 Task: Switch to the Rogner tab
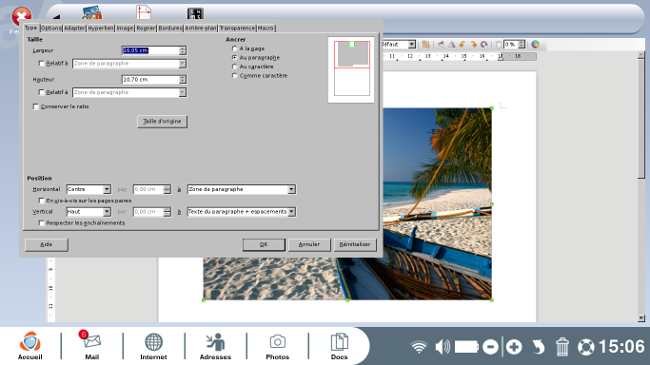(146, 28)
